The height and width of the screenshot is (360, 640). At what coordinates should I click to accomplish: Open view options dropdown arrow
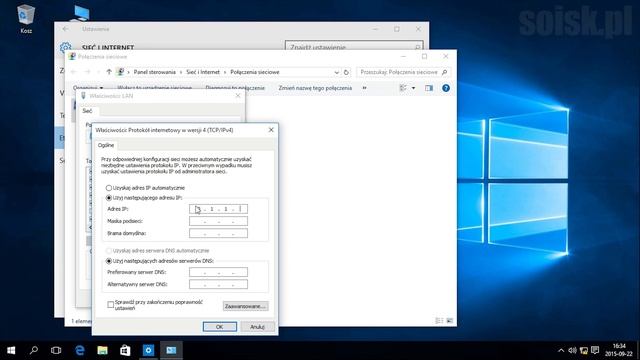click(x=413, y=88)
